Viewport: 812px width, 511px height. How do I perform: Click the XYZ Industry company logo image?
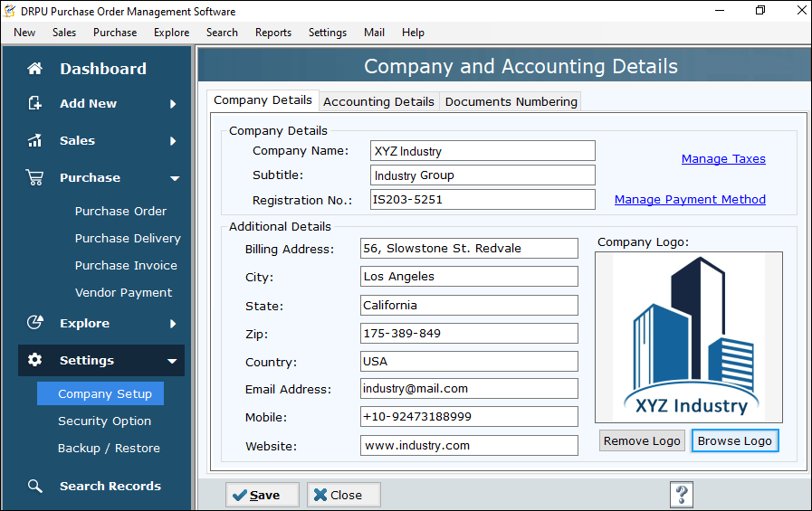[689, 337]
